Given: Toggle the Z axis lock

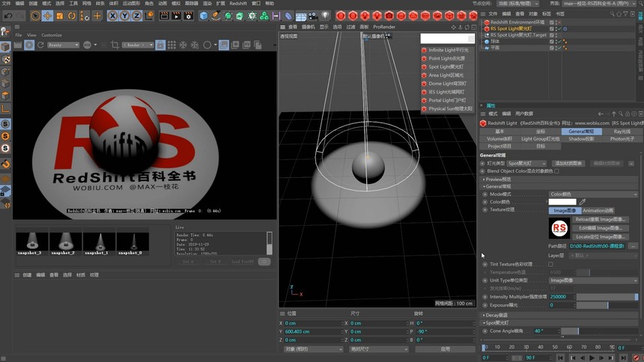Looking at the screenshot, I should pos(137,16).
